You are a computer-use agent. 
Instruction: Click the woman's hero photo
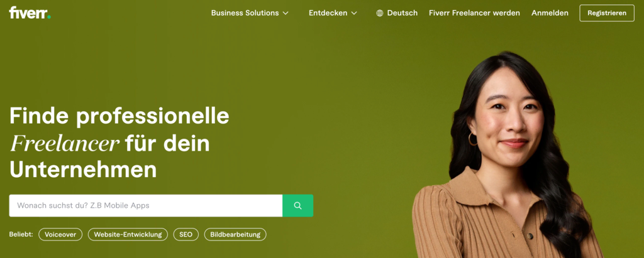point(508,155)
